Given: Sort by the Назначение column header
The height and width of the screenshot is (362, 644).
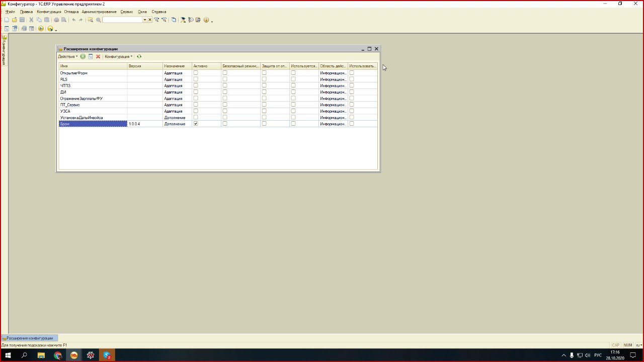Looking at the screenshot, I should 177,66.
